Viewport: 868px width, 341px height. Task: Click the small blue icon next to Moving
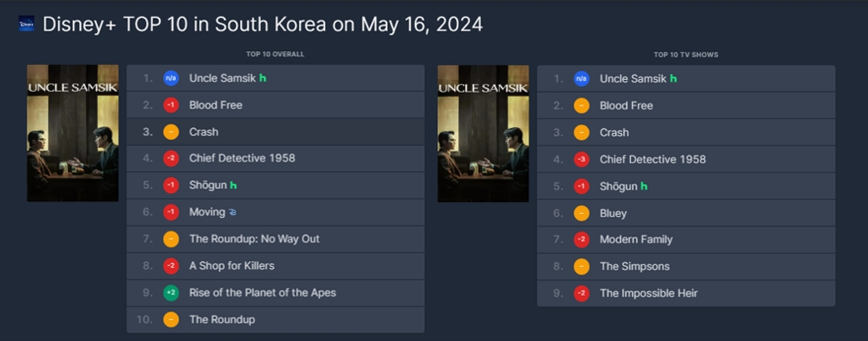(233, 212)
